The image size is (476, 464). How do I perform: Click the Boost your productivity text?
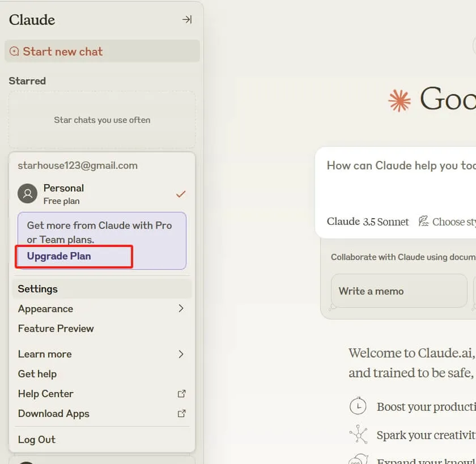(426, 407)
